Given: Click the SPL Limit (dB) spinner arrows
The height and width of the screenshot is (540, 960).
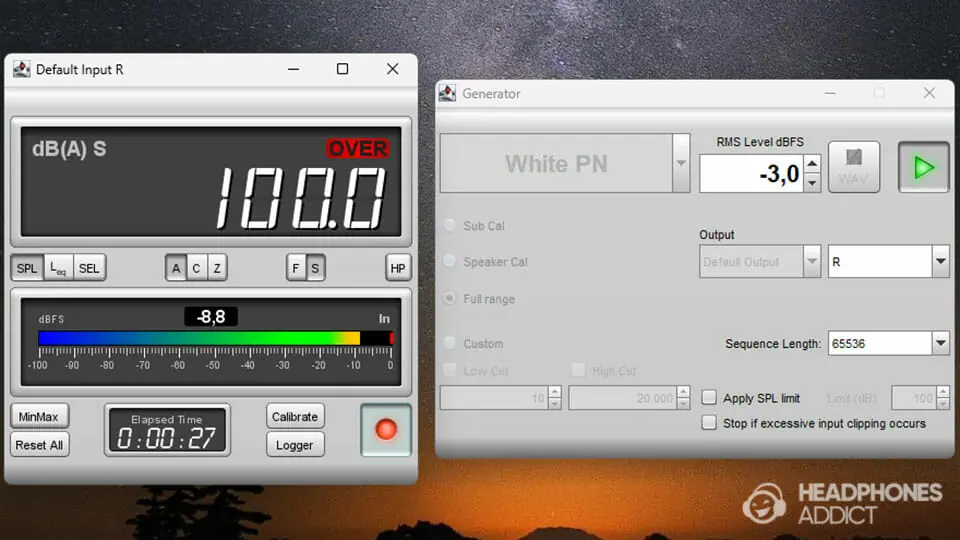Looking at the screenshot, I should (943, 399).
